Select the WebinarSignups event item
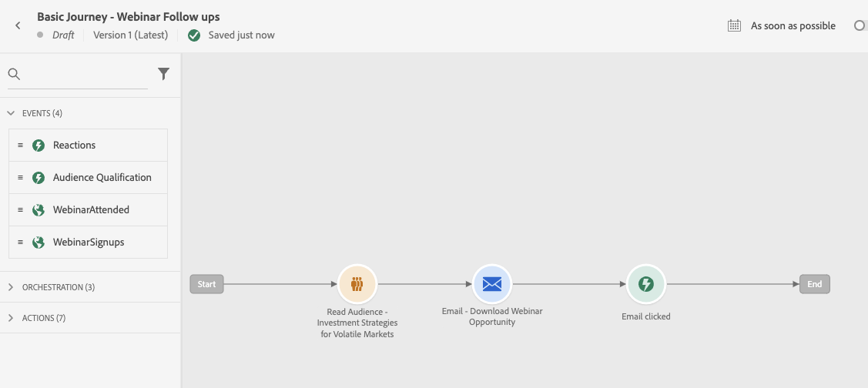868x388 pixels. click(88, 242)
